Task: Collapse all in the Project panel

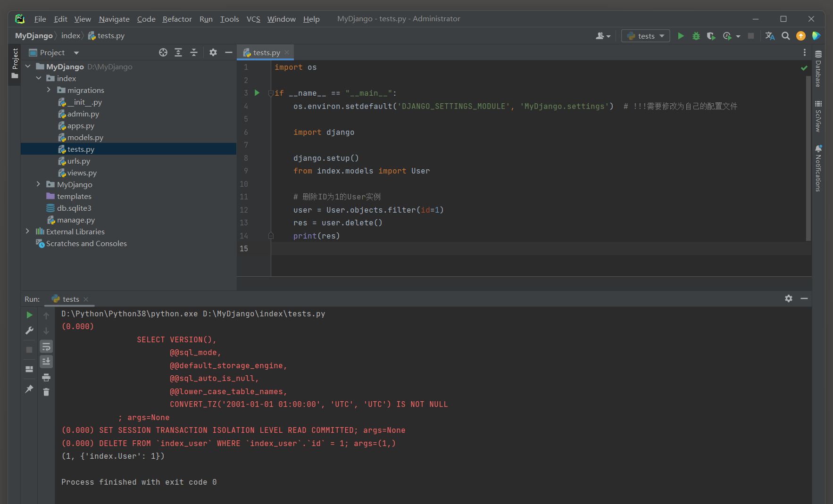Action: tap(193, 52)
